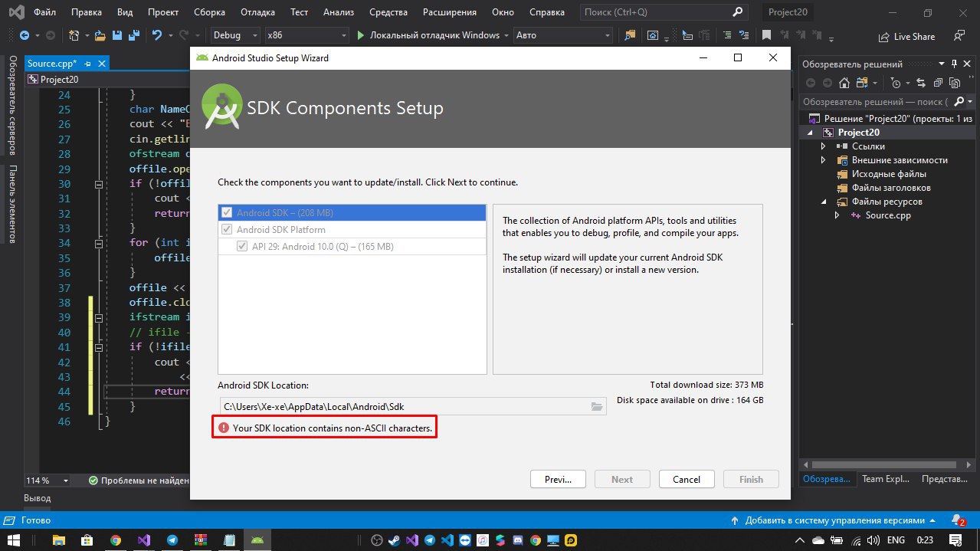
Task: Click the Cancel button in the wizard
Action: [x=687, y=479]
